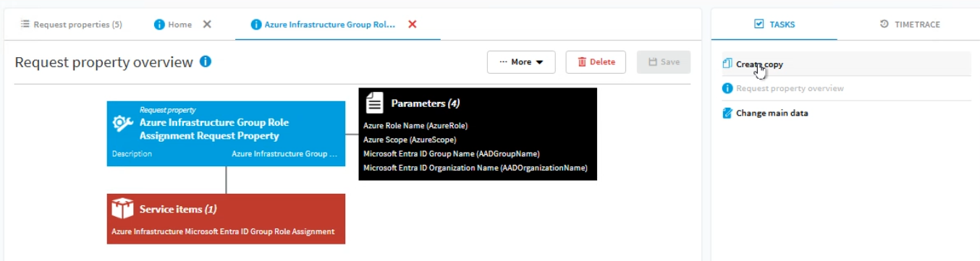This screenshot has width=980, height=261.
Task: Select the Azure Infrastructure Group Role tab
Action: pyautogui.click(x=329, y=25)
